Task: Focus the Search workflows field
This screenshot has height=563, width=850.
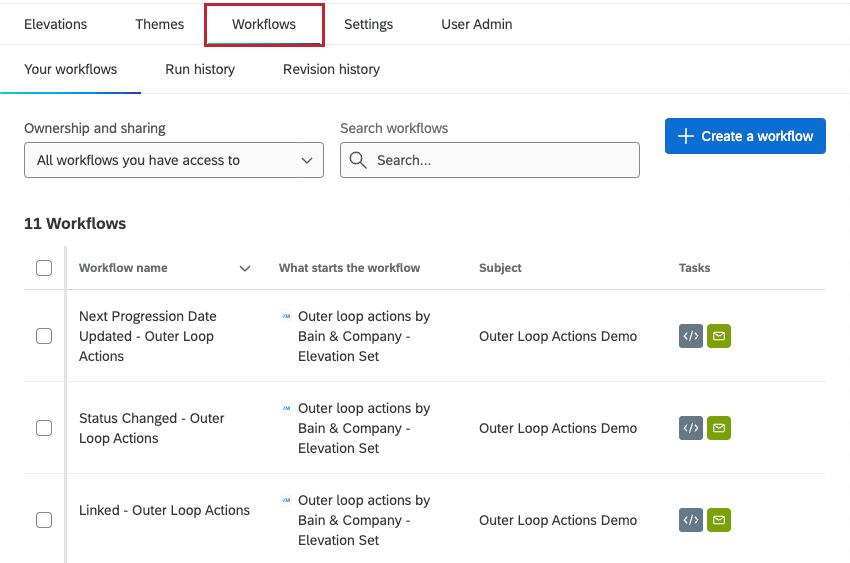Action: pyautogui.click(x=500, y=160)
